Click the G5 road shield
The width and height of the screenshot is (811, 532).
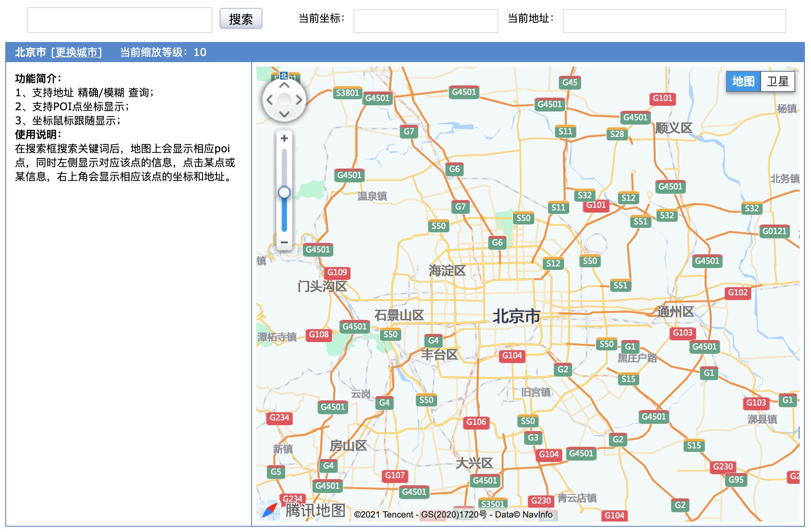point(276,472)
